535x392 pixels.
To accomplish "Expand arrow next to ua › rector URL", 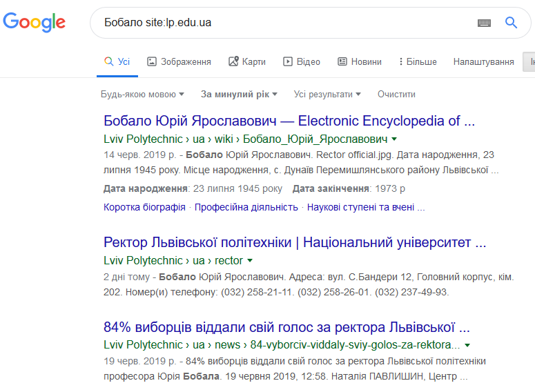I will point(250,261).
